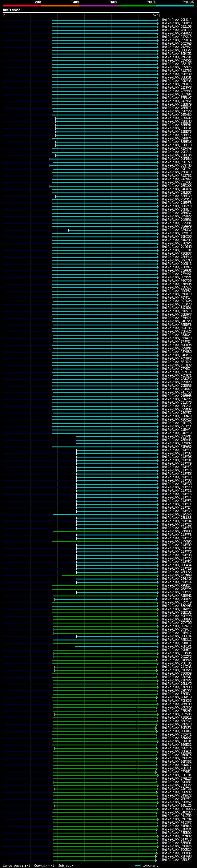Open hit UniRef100_B9RHY3
This screenshot has width=197, height=868.
(x=177, y=23)
